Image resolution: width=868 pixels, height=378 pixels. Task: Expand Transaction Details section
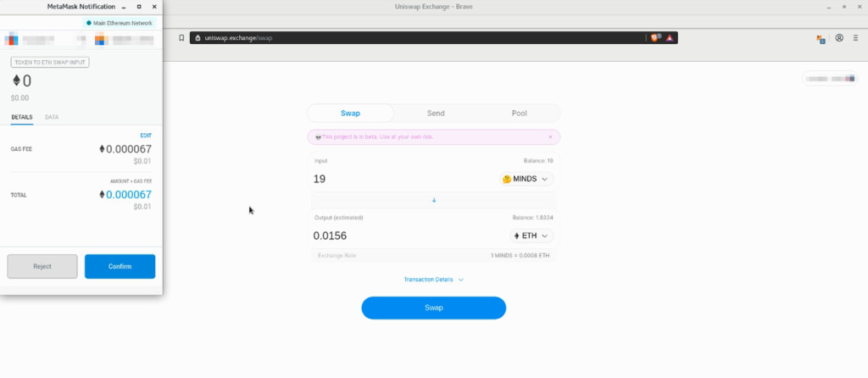(434, 279)
